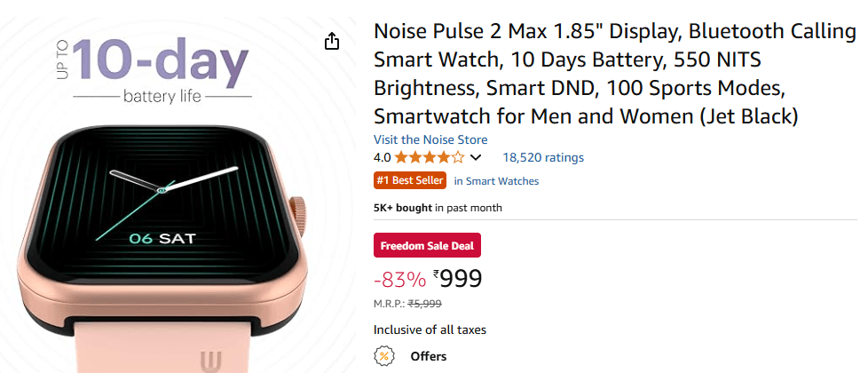Expand the ratings chevron beside the stars
Screen dimensions: 868x373
(x=476, y=158)
